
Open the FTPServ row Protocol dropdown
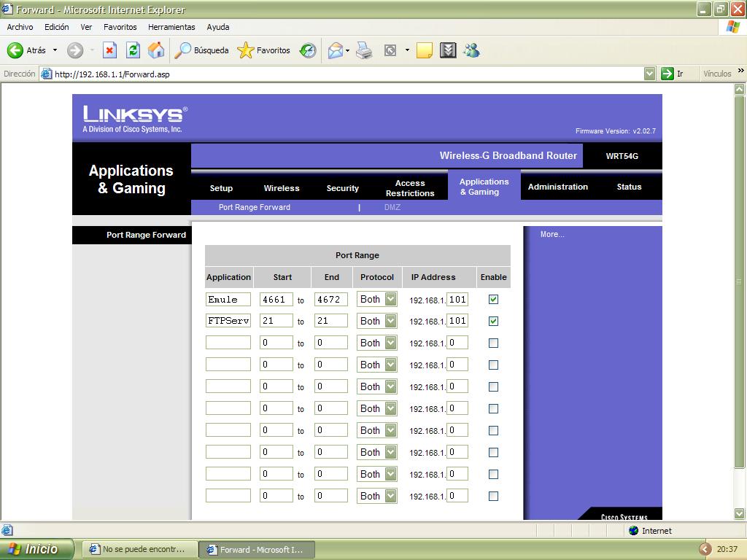tap(377, 321)
